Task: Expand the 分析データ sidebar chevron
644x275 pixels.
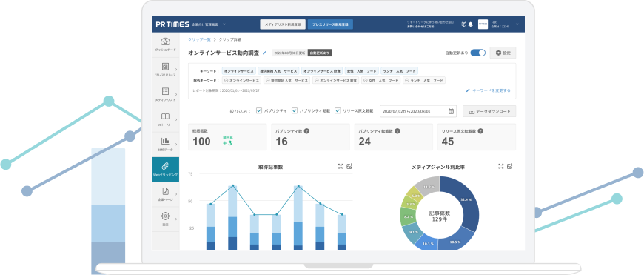Action: pos(177,145)
